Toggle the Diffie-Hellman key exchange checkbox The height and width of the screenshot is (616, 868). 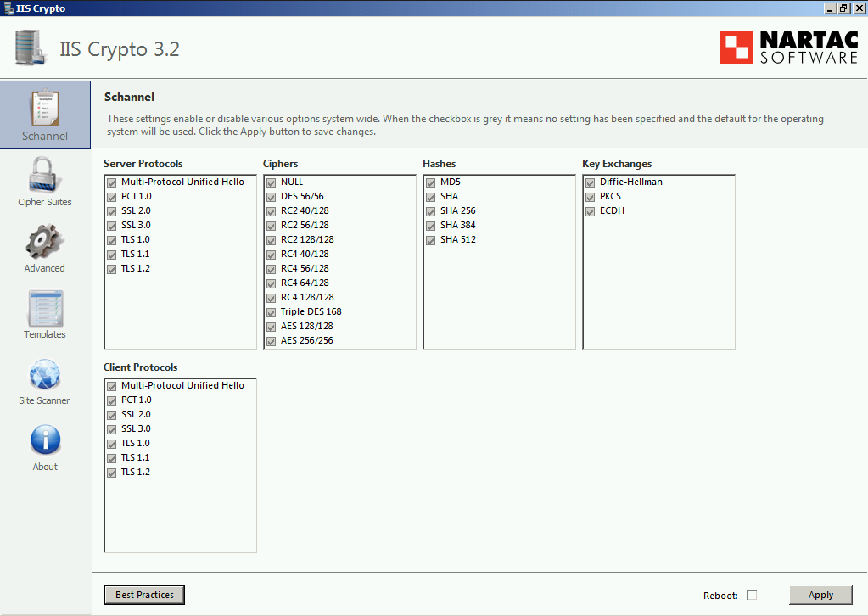tap(590, 182)
